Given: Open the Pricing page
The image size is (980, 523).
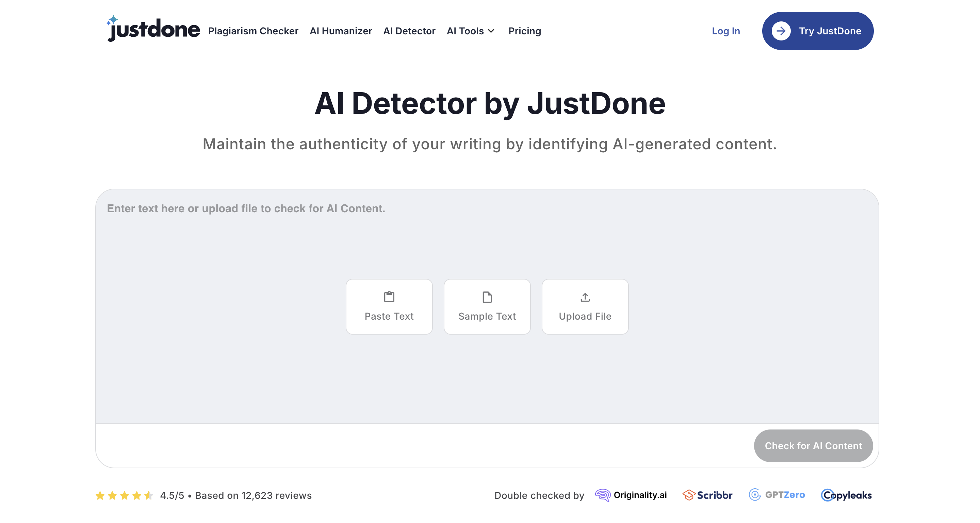Looking at the screenshot, I should point(525,31).
